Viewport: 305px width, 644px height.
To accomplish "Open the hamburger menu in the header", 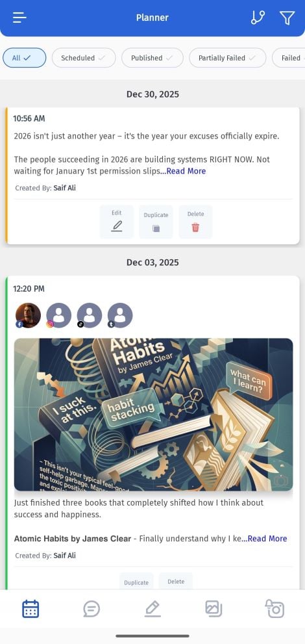I will (19, 18).
